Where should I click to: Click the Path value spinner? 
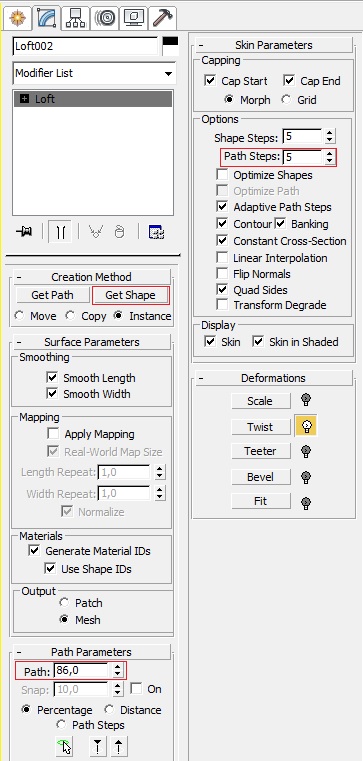pos(117,671)
